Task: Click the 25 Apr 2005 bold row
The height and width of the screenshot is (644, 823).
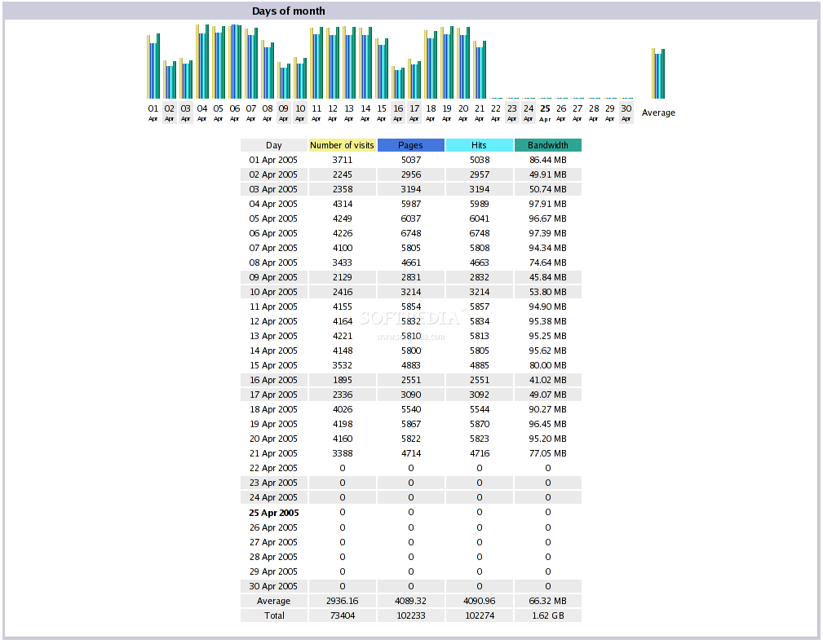Action: [273, 512]
